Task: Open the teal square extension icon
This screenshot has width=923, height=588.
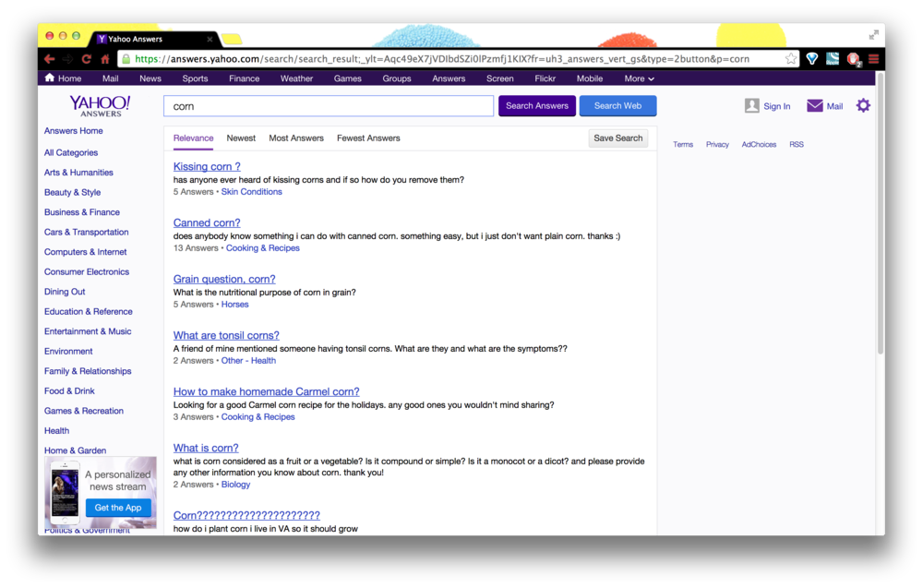Action: click(833, 59)
